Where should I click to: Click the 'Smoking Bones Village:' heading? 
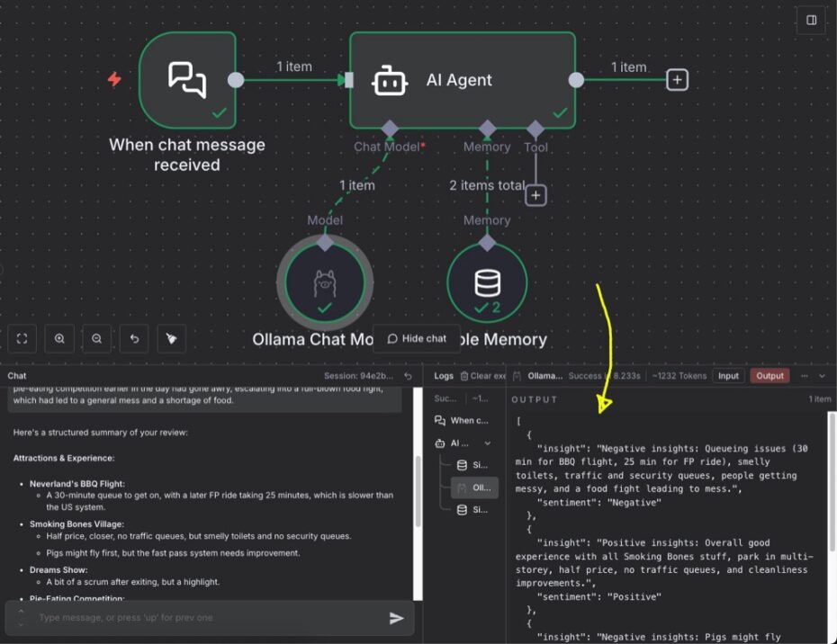(x=76, y=524)
